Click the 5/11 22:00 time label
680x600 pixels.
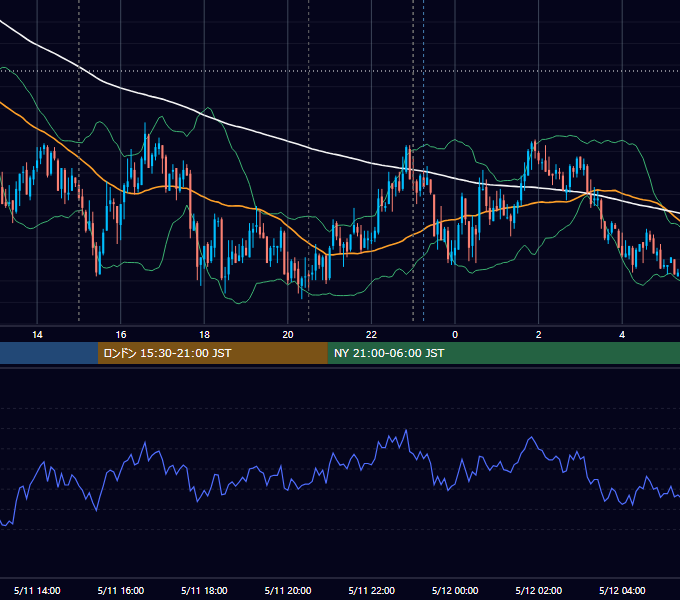(x=372, y=590)
